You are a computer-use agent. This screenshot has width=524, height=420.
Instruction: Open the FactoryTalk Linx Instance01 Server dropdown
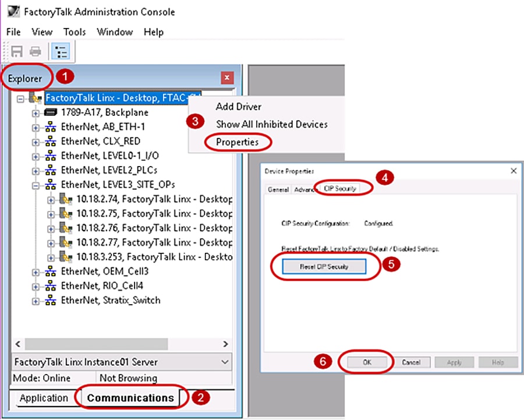point(122,362)
